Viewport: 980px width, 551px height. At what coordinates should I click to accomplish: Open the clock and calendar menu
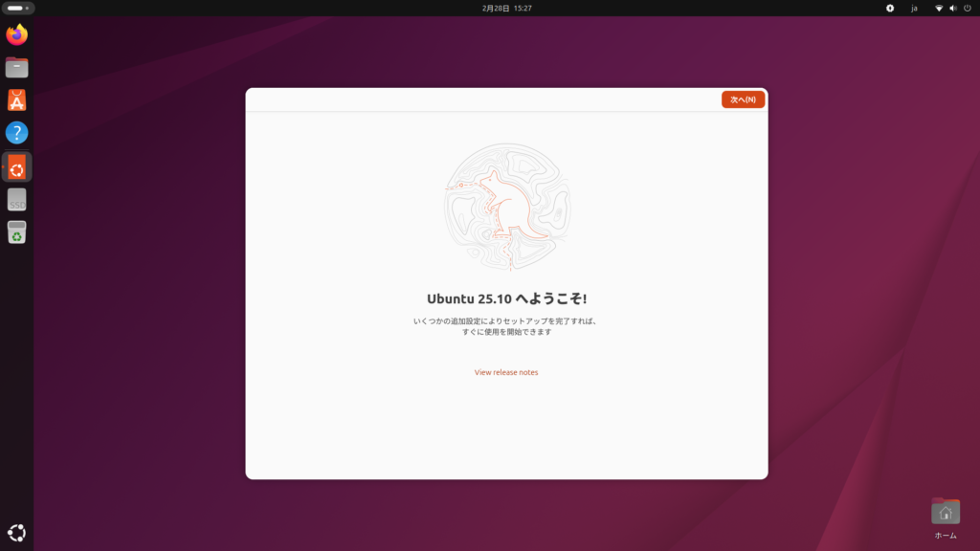506,8
